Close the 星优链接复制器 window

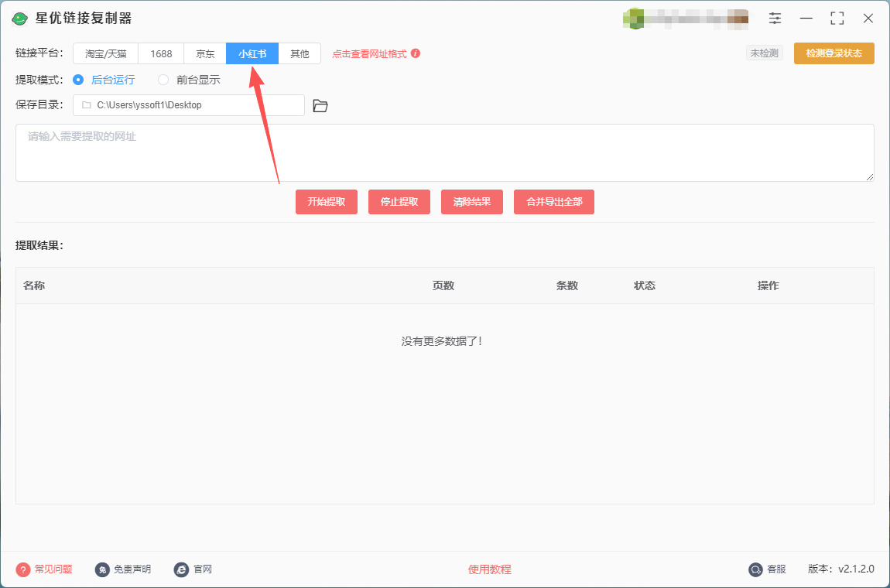868,18
